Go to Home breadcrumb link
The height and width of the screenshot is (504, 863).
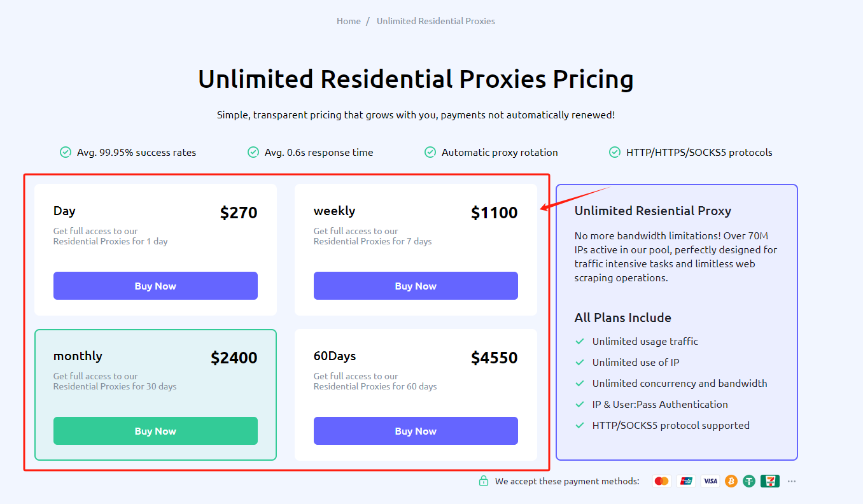pos(349,21)
